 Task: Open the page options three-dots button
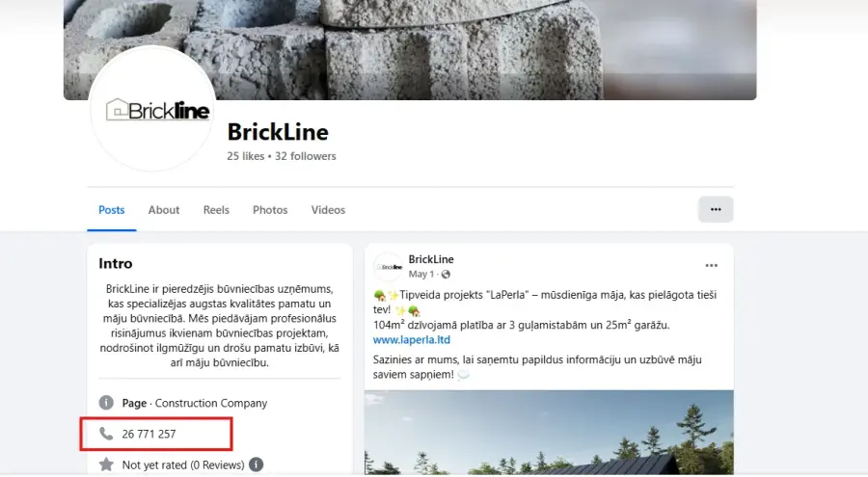point(716,209)
